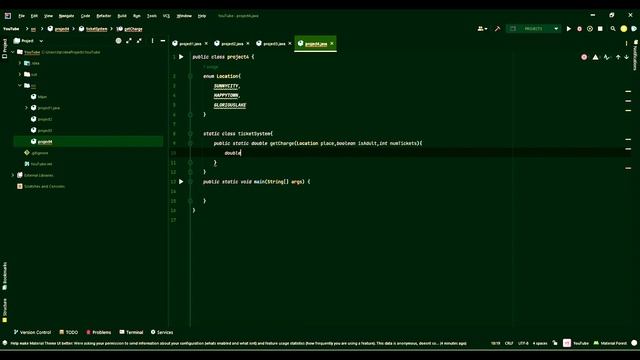
Task: Expand External Libraries node
Action: (13, 175)
